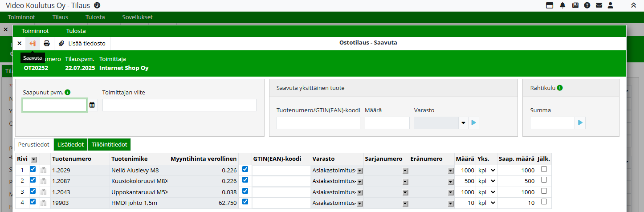Click the printer icon in dialog toolbar
Screen dimensions: 644x212
point(47,43)
